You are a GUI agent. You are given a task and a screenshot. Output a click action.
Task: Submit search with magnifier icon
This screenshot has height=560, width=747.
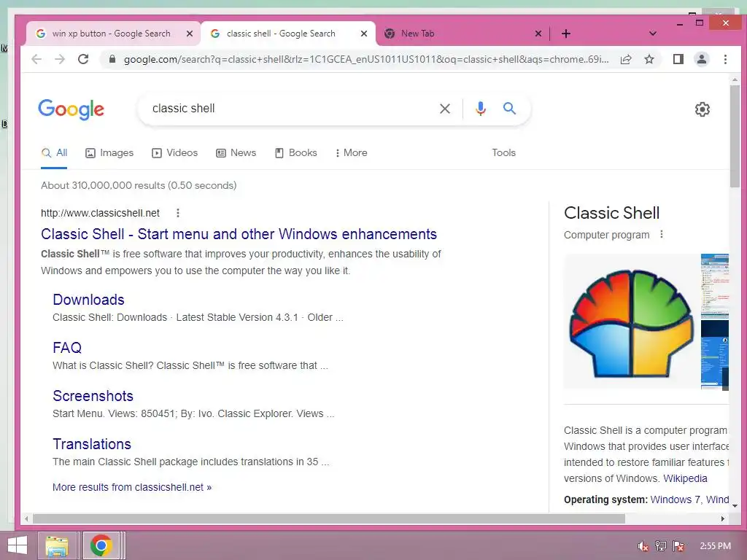(509, 109)
